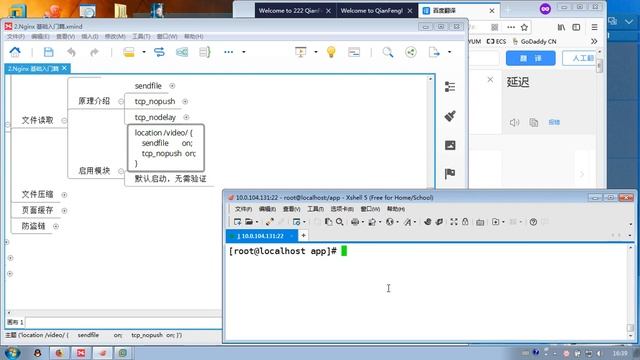This screenshot has width=640, height=360.
Task: Click the globe icon in Xshell toolbar
Action: pos(390,222)
